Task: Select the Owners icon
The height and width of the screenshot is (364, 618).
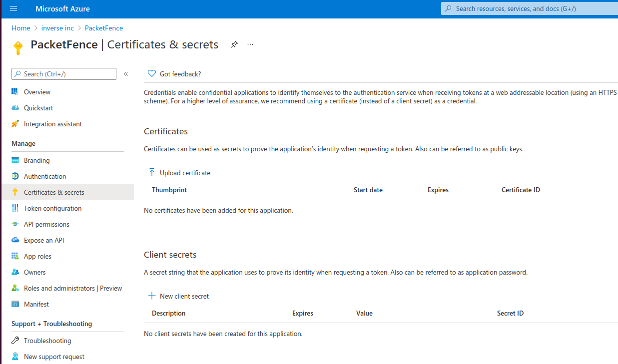Action: [x=15, y=272]
